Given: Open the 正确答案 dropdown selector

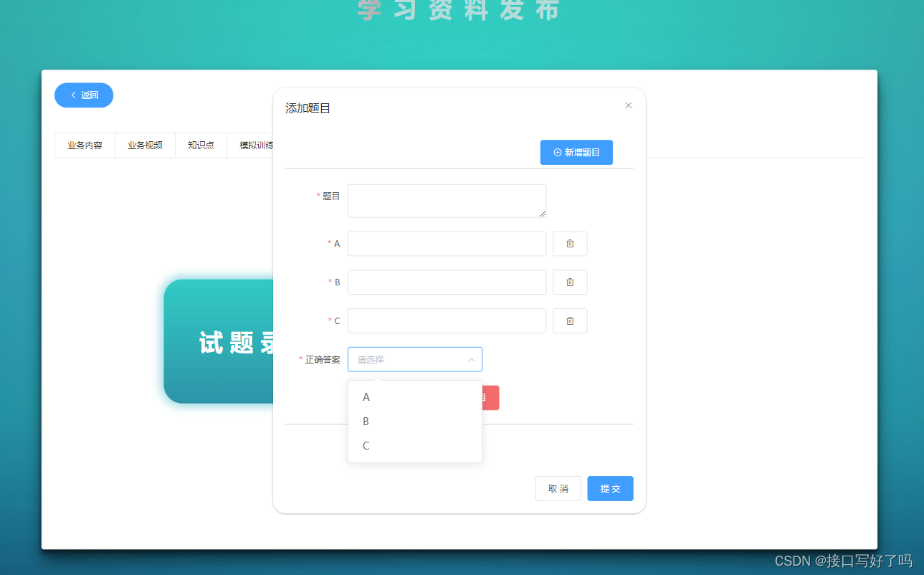Looking at the screenshot, I should pyautogui.click(x=415, y=360).
